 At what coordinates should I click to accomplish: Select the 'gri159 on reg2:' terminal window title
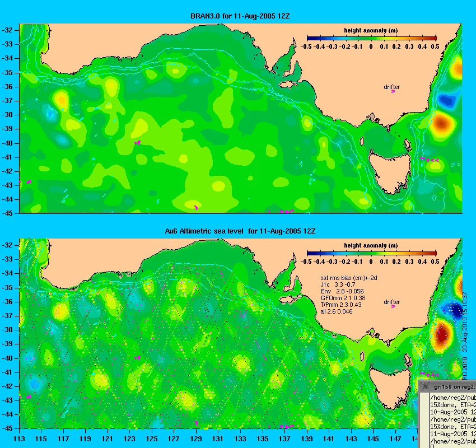pyautogui.click(x=454, y=387)
